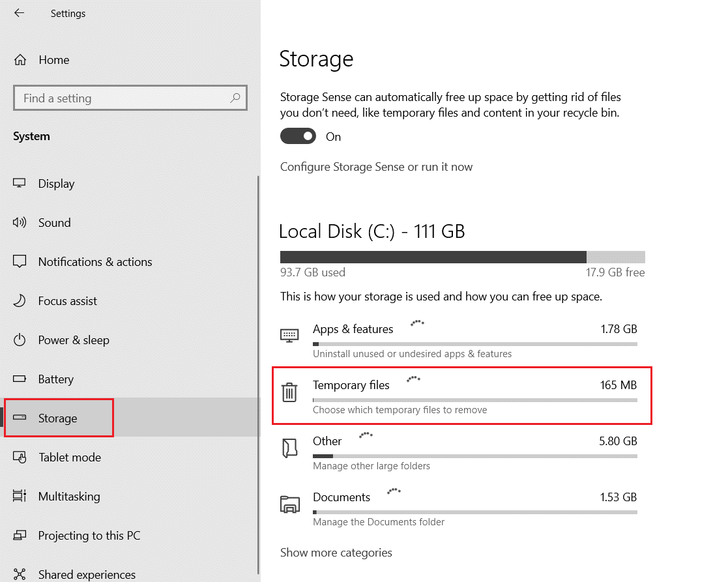Click the Display monitor icon
The image size is (728, 582).
(x=20, y=183)
